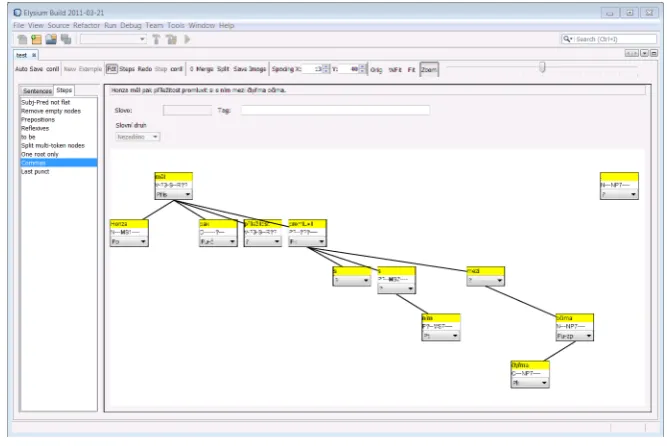Select 'Remove empty nodes' step
Screen dimensions: 667x446
point(59,111)
